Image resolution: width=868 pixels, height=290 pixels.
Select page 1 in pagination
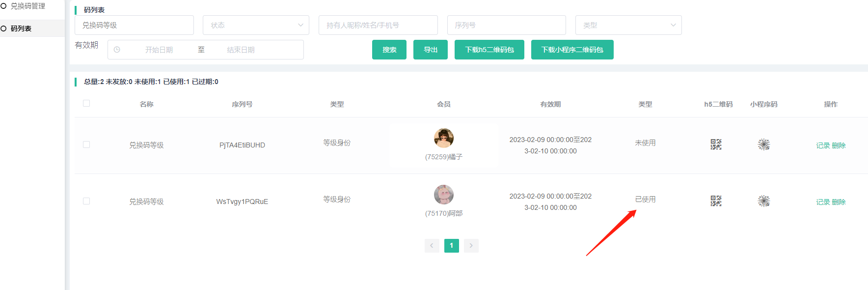pyautogui.click(x=452, y=246)
